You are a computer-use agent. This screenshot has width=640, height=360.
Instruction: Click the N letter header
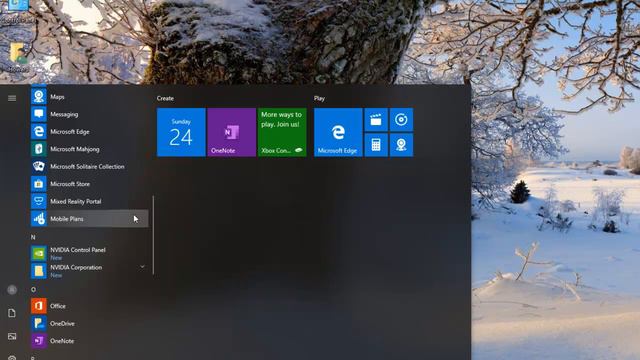click(x=33, y=237)
